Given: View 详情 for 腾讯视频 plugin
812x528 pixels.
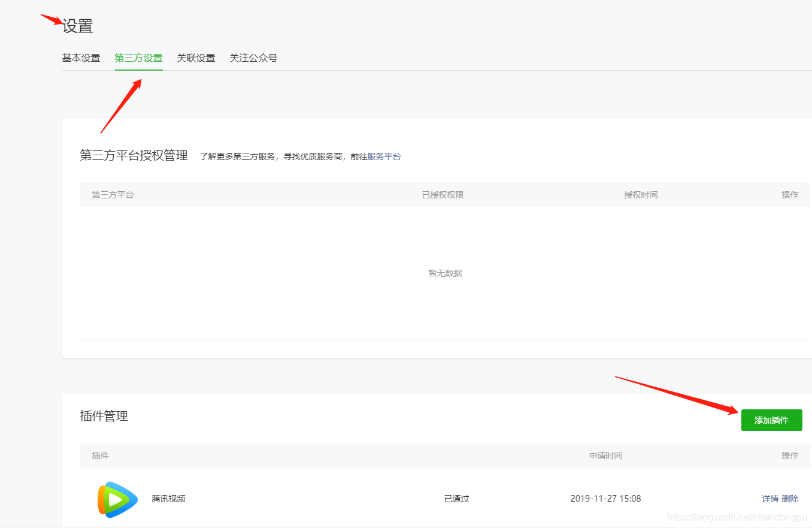Looking at the screenshot, I should tap(770, 499).
